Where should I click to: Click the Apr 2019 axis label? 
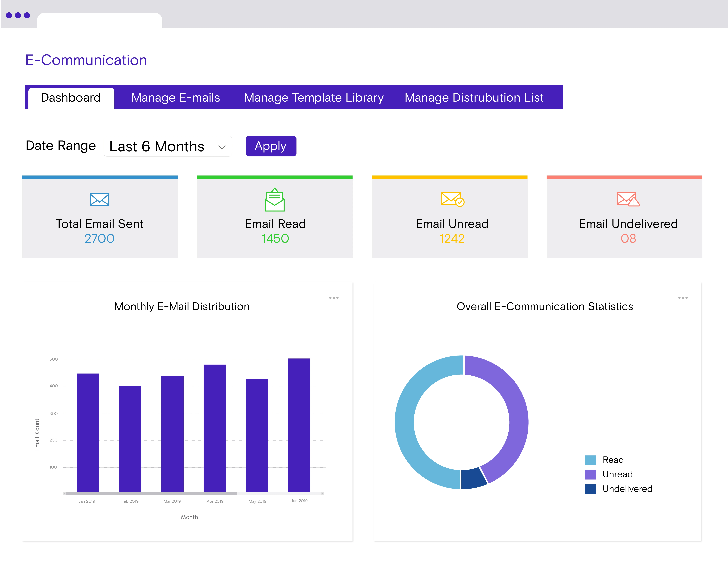(x=215, y=501)
